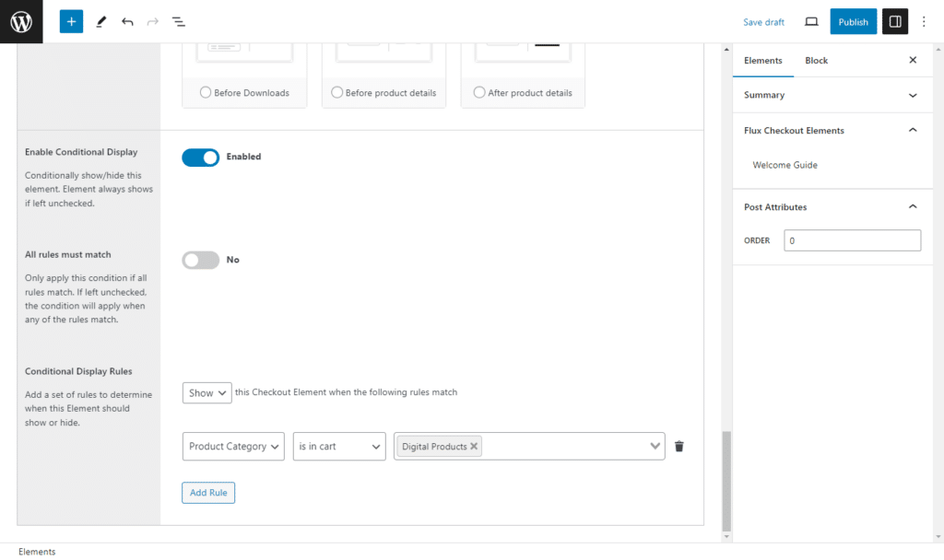Viewport: 944px width, 560px height.
Task: Click the WordPress logo icon
Action: tap(21, 21)
